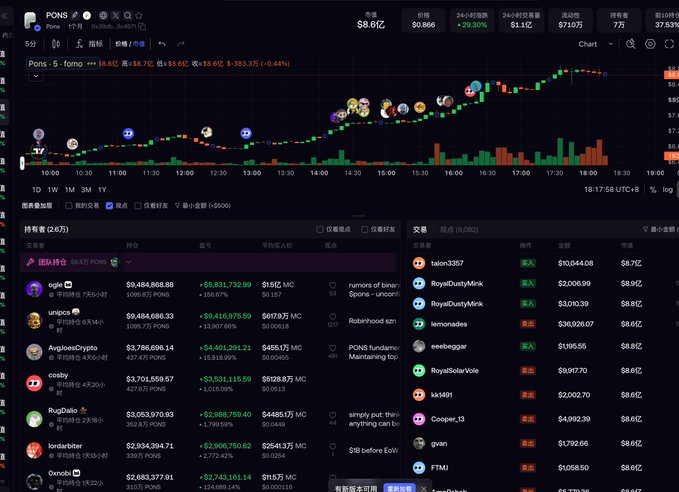
Task: Open the token website globe icon
Action: [x=103, y=16]
